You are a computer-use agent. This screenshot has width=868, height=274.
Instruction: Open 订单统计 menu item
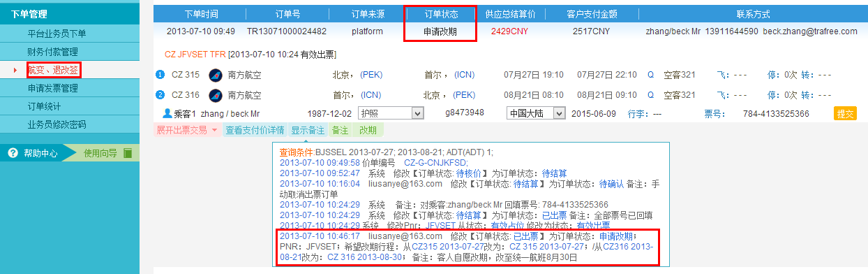[44, 106]
